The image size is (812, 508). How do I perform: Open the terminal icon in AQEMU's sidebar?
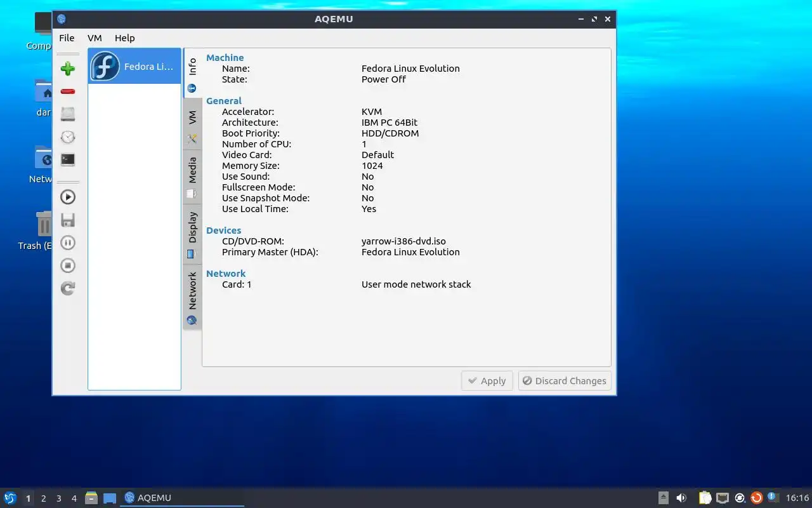click(x=68, y=160)
